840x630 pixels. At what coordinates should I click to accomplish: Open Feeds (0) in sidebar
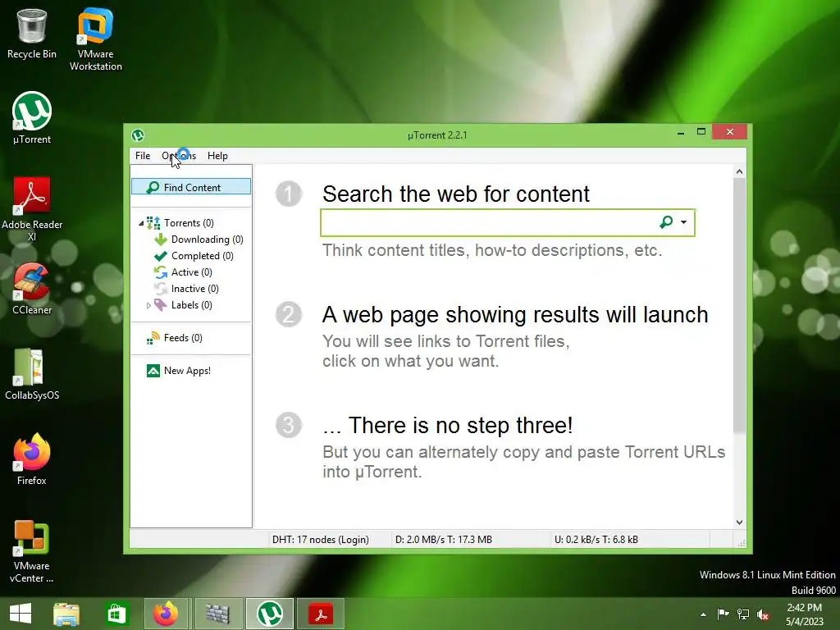183,338
